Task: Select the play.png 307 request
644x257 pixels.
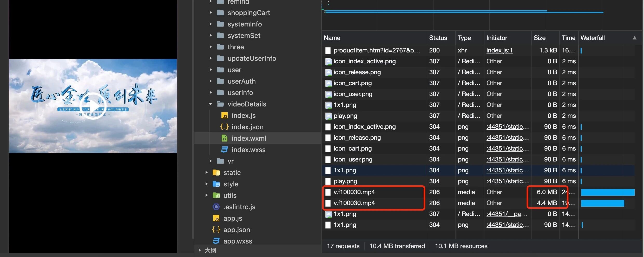Action: point(478,116)
